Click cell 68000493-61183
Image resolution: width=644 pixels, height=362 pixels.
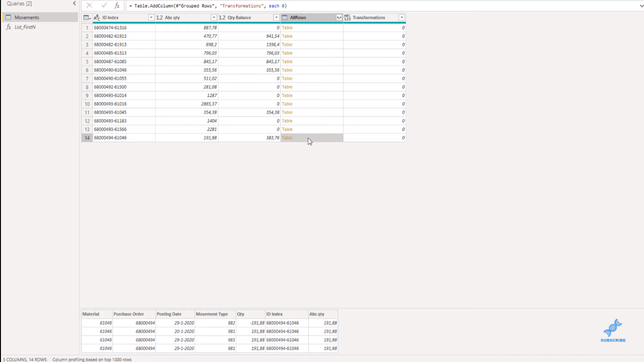[x=124, y=121]
